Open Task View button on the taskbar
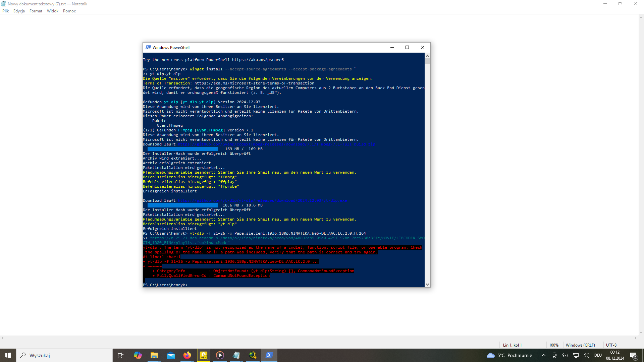The width and height of the screenshot is (644, 362). tap(121, 355)
